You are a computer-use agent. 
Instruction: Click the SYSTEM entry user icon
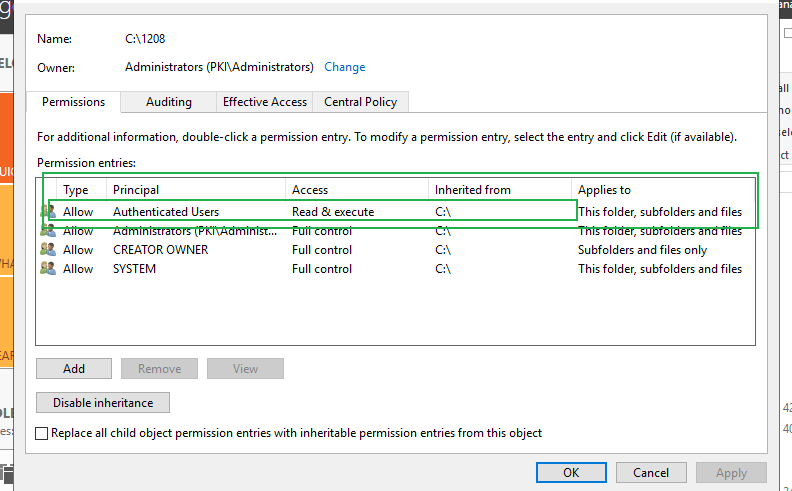click(48, 269)
